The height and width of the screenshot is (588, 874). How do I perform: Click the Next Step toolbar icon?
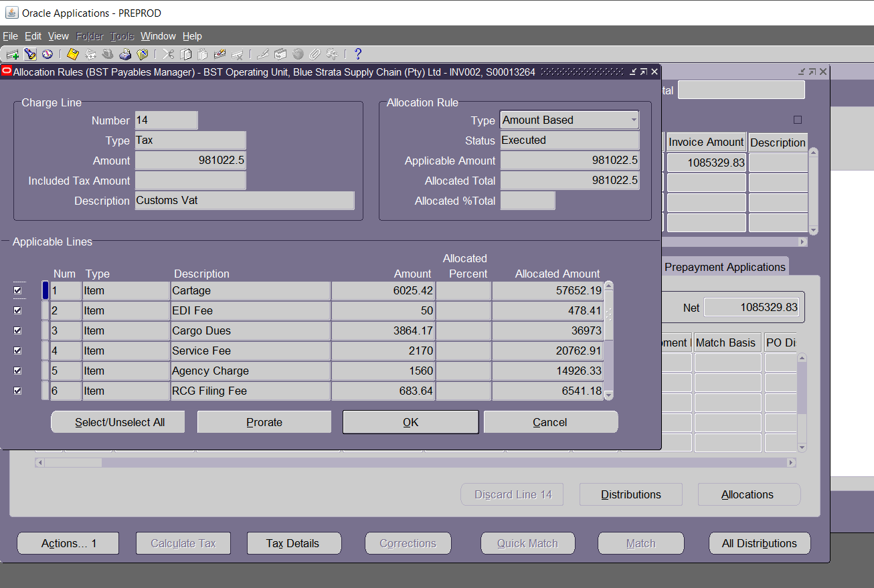(x=90, y=54)
